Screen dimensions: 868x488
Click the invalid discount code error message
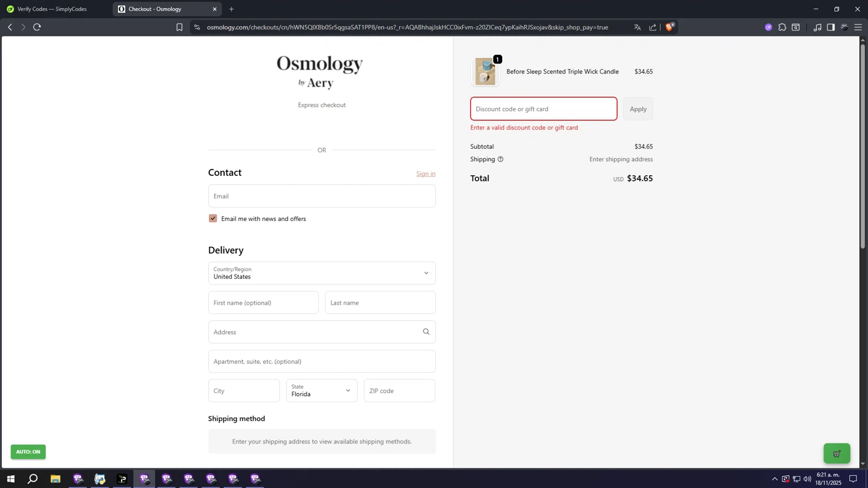coord(524,128)
